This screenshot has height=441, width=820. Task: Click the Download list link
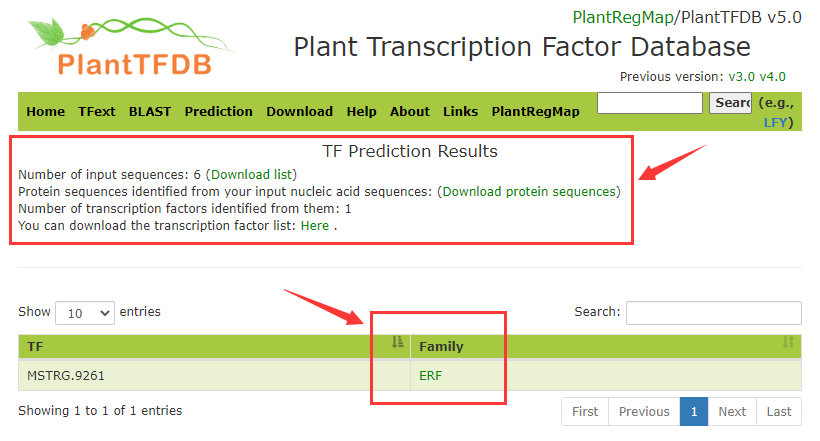point(252,174)
